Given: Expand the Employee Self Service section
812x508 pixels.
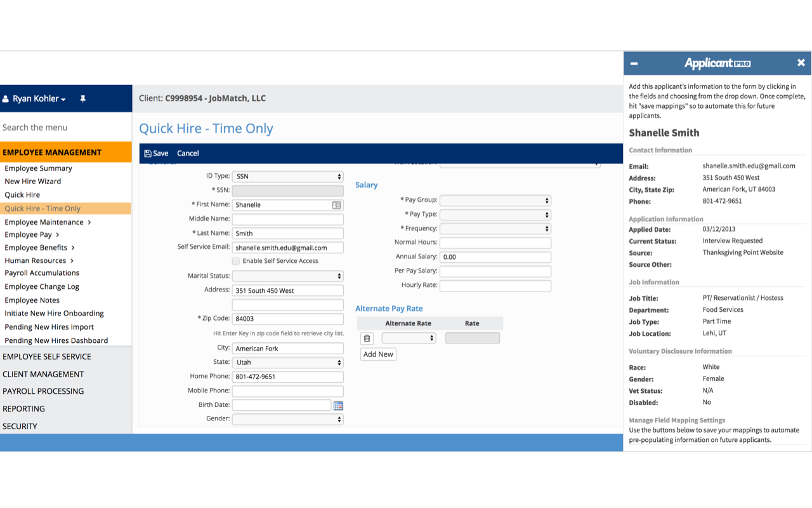Looking at the screenshot, I should tap(65, 357).
